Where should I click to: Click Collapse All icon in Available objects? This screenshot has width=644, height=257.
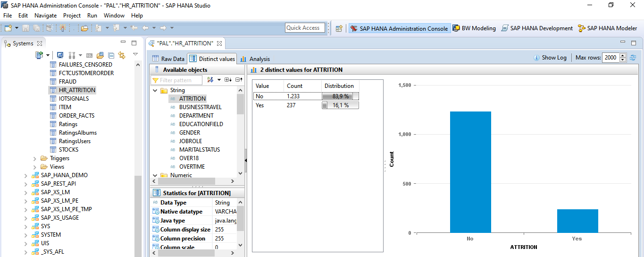239,80
